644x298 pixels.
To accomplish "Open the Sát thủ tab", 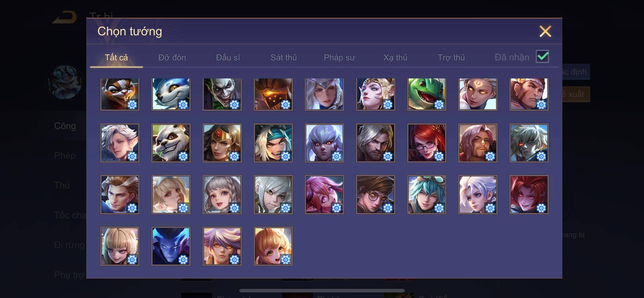I will pyautogui.click(x=284, y=58).
